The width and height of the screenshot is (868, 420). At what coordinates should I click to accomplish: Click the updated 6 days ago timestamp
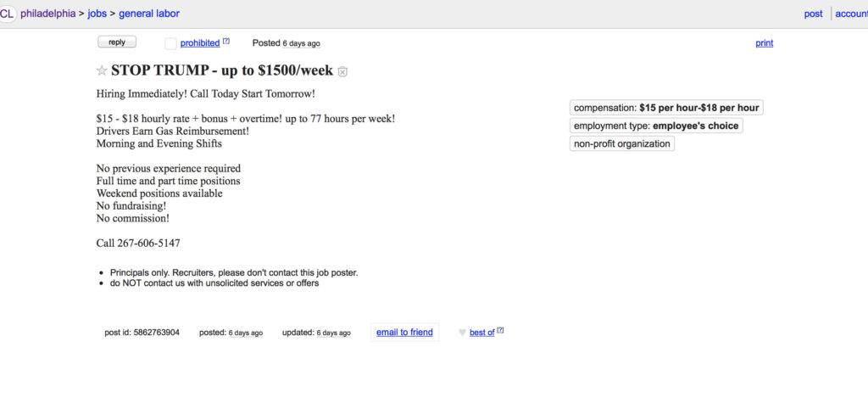333,333
